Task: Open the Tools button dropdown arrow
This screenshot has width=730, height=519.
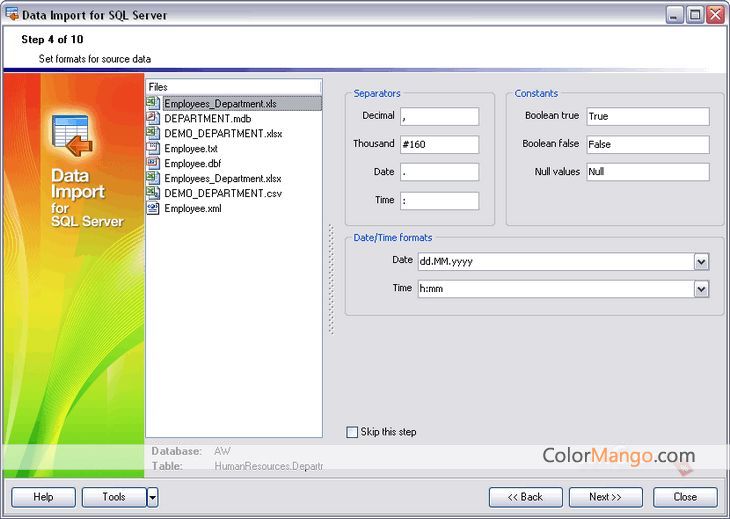Action: click(x=152, y=497)
